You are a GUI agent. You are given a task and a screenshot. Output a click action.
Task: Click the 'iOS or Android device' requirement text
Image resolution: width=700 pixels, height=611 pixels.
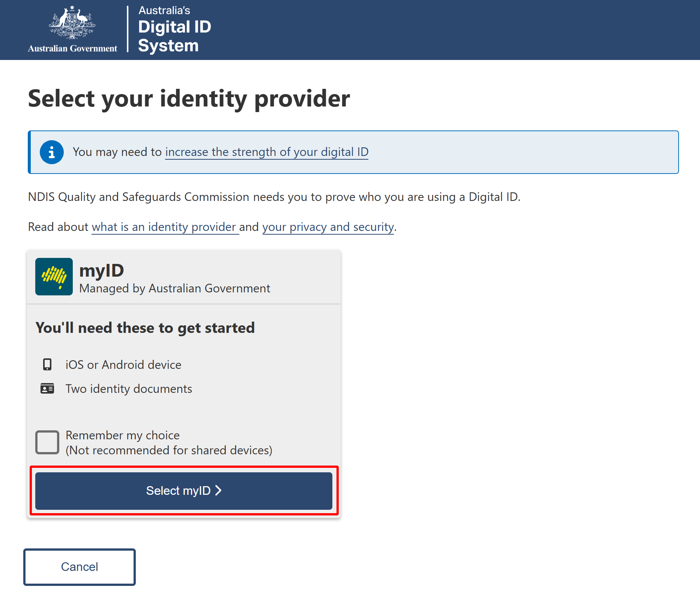click(x=123, y=365)
